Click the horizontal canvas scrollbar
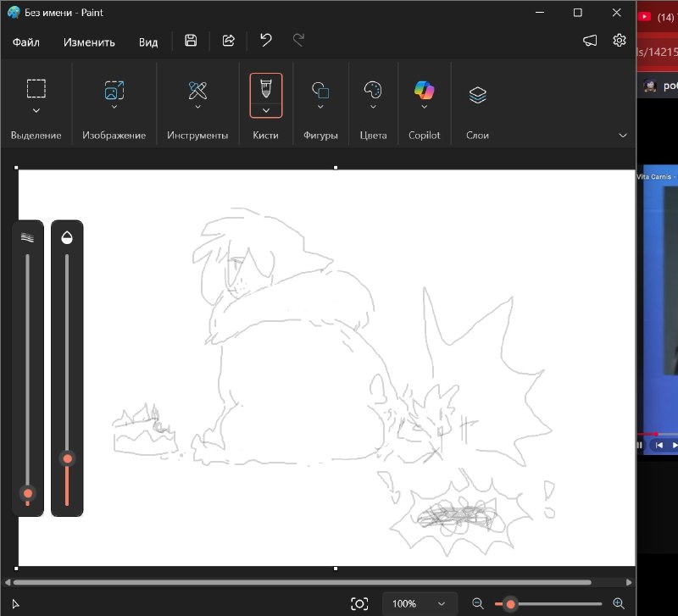The height and width of the screenshot is (616, 678). point(303,582)
